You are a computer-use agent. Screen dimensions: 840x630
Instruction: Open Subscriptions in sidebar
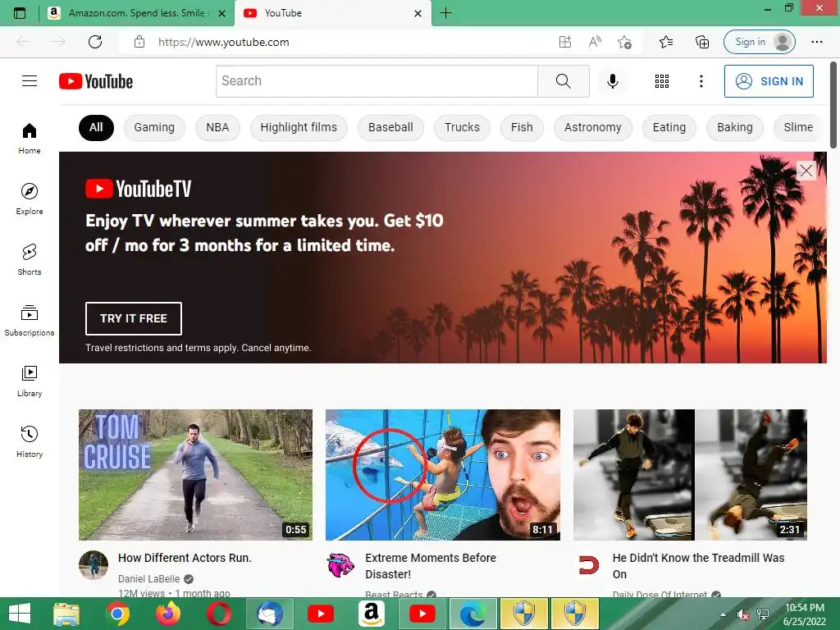pyautogui.click(x=30, y=321)
